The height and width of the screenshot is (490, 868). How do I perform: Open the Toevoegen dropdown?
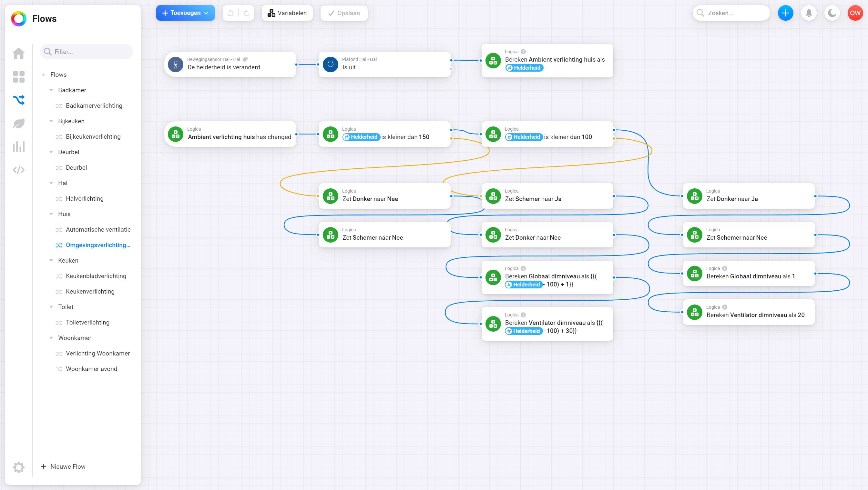(x=185, y=13)
